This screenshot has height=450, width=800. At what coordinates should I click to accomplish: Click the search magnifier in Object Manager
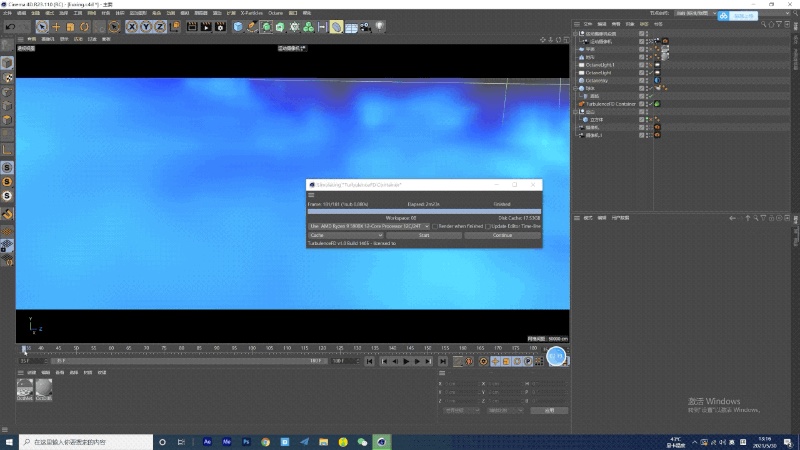[763, 24]
